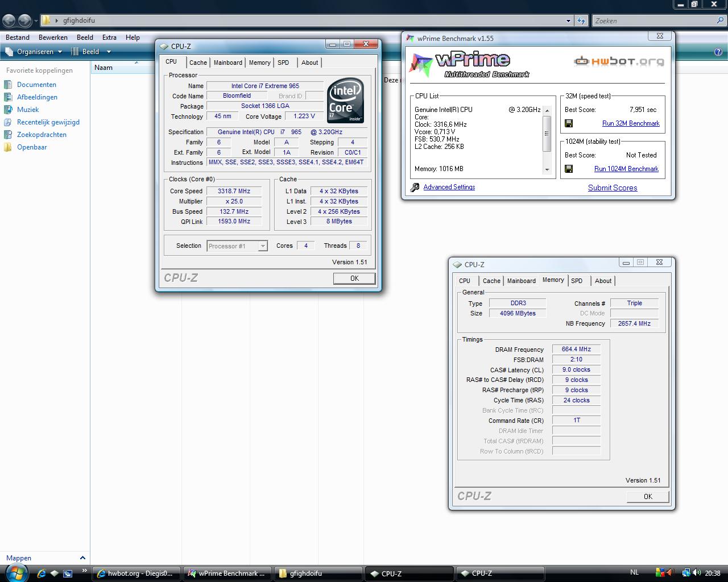Screen dimensions: 728x582
Task: Click Switch between windows quick launch icon
Action: tap(68, 573)
